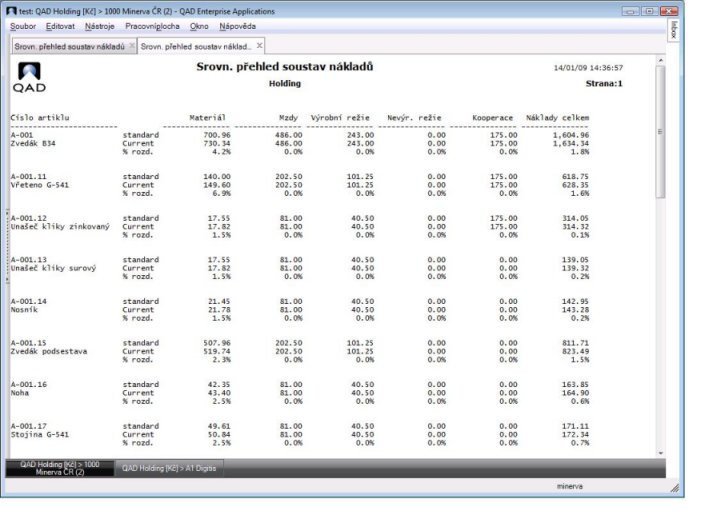Screen dimensions: 705x531
Task: Select article number A-001.13
Action: [x=29, y=259]
